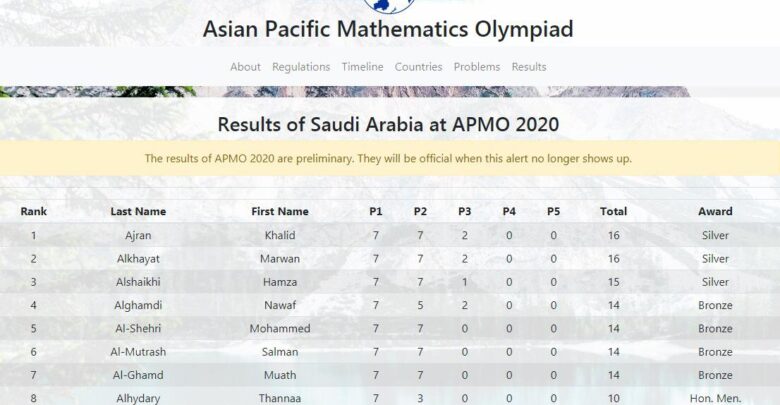Select the Alkhayat Marwan row
This screenshot has height=405, width=780.
click(x=390, y=259)
